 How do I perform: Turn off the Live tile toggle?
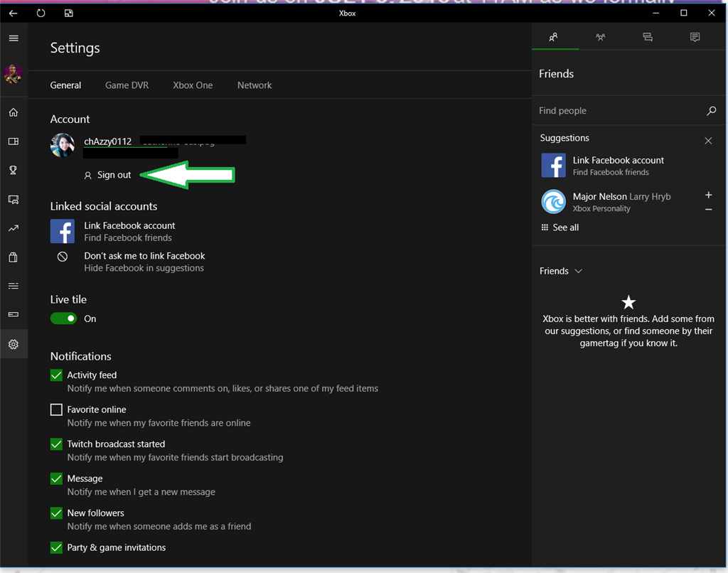(63, 318)
